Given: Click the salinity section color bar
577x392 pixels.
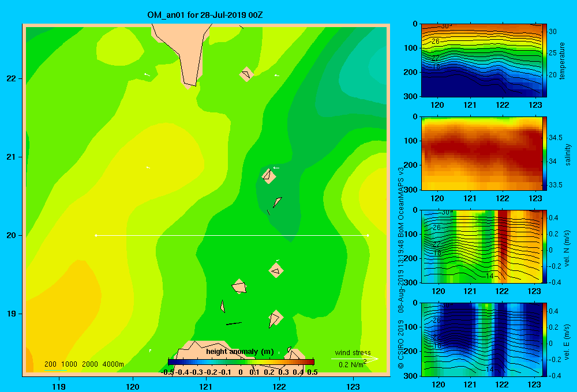Looking at the screenshot, I should click(x=545, y=154).
